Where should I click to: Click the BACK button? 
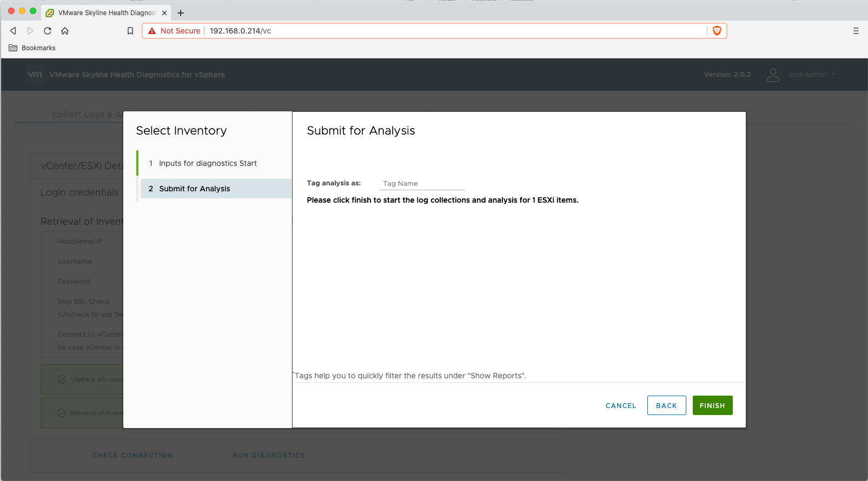pyautogui.click(x=667, y=405)
